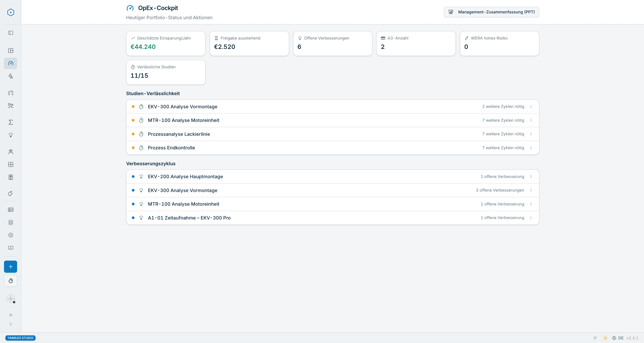Click stopwatch icon on Prozessanalyse Lackierlinie row
Image resolution: width=644 pixels, height=343 pixels.
[x=141, y=134]
